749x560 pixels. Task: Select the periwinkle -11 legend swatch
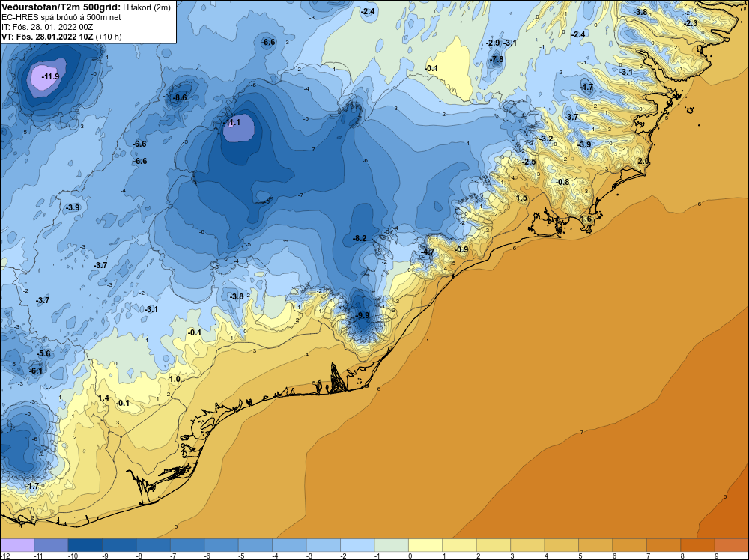51,545
